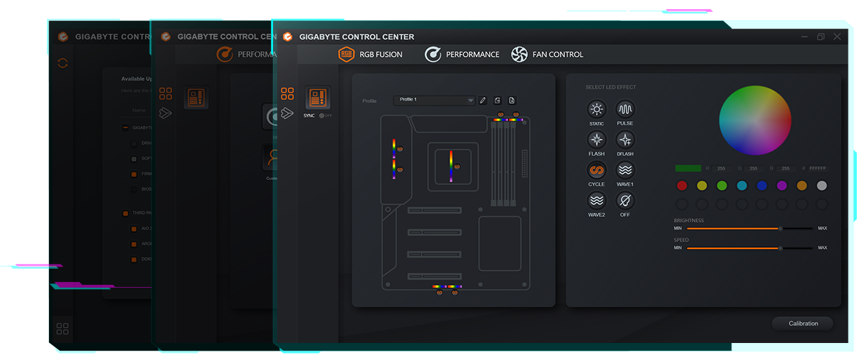Select the CPU LED zone link icon
Viewport: 868px width, 364px height.
tap(457, 167)
